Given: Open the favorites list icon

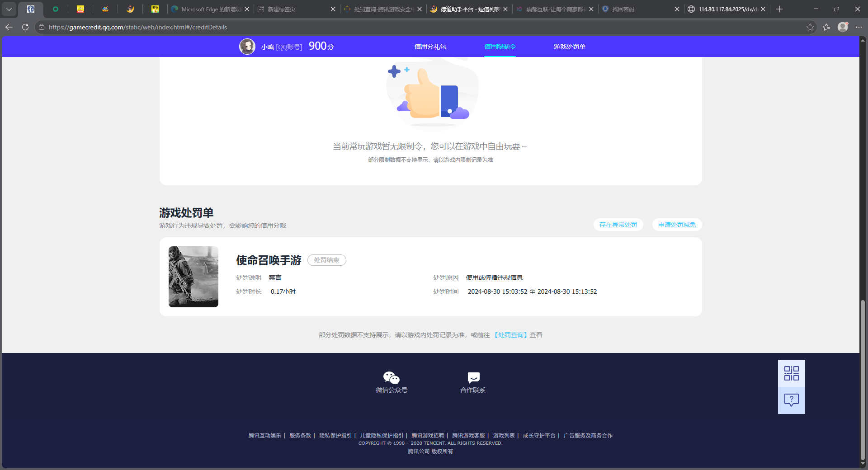Looking at the screenshot, I should coord(826,27).
